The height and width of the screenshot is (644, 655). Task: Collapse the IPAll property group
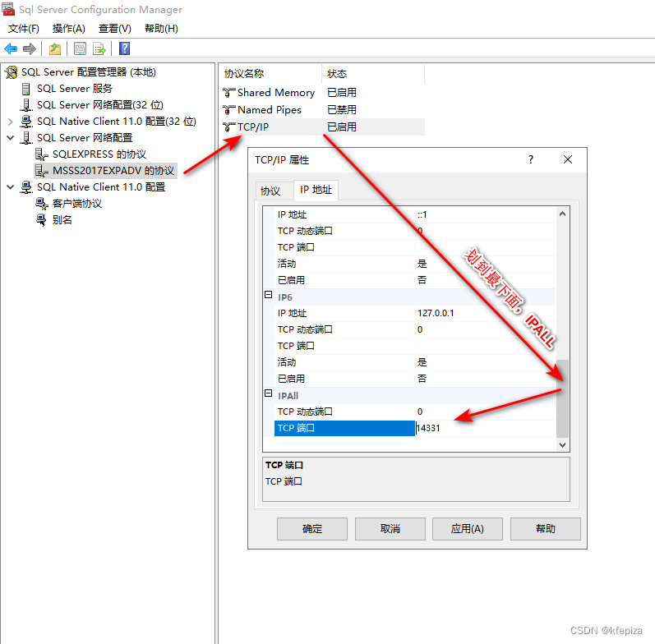pos(269,393)
